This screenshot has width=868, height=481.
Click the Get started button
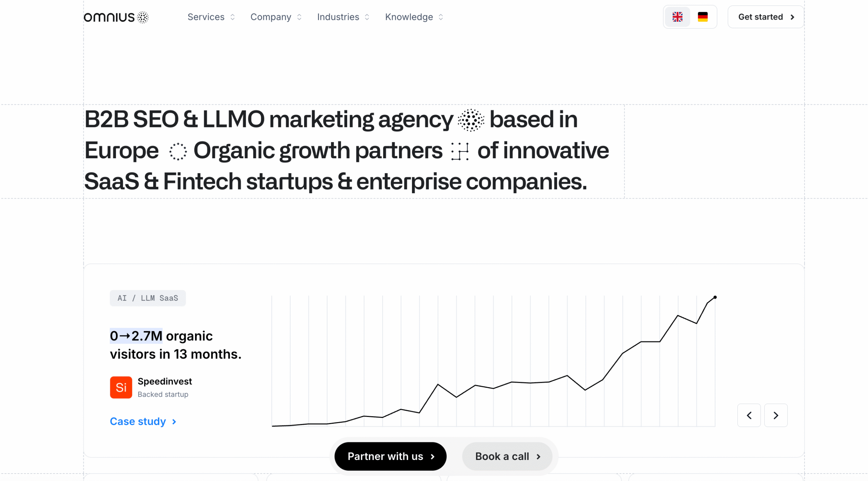point(765,17)
